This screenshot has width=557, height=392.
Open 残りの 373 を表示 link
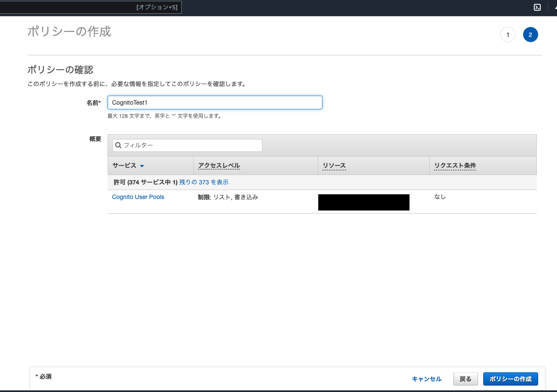204,182
